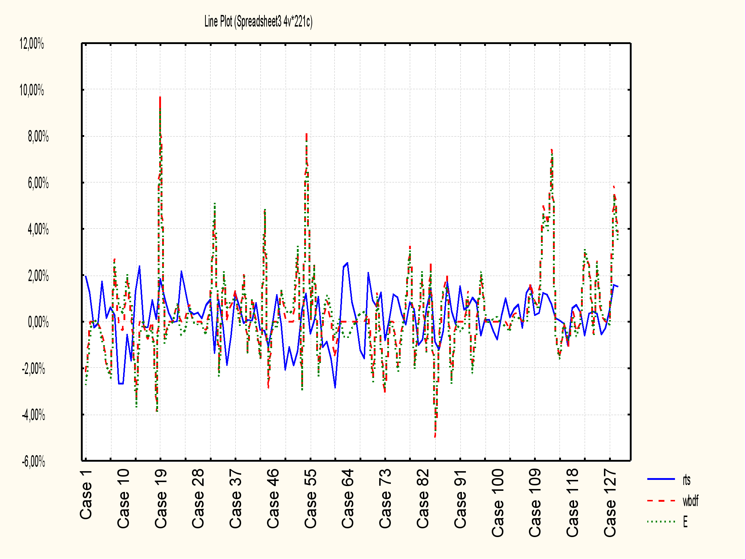Click the 8,00% y-axis label
Screen dimensions: 746x560
coord(38,137)
